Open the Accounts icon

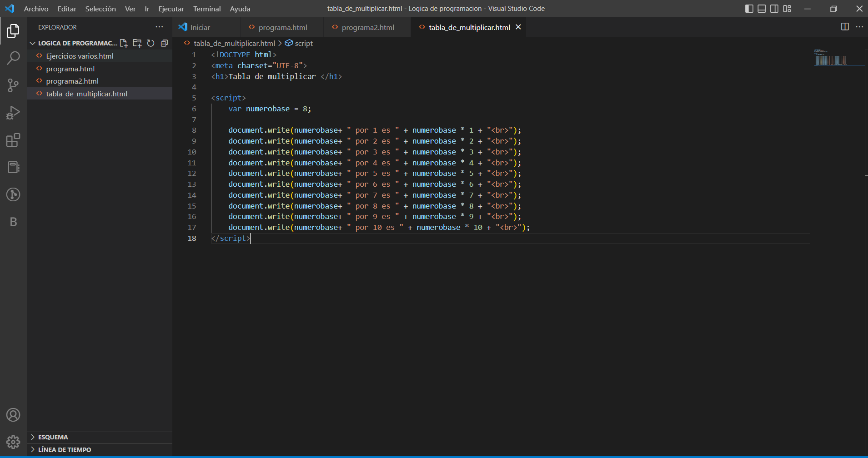[13, 415]
